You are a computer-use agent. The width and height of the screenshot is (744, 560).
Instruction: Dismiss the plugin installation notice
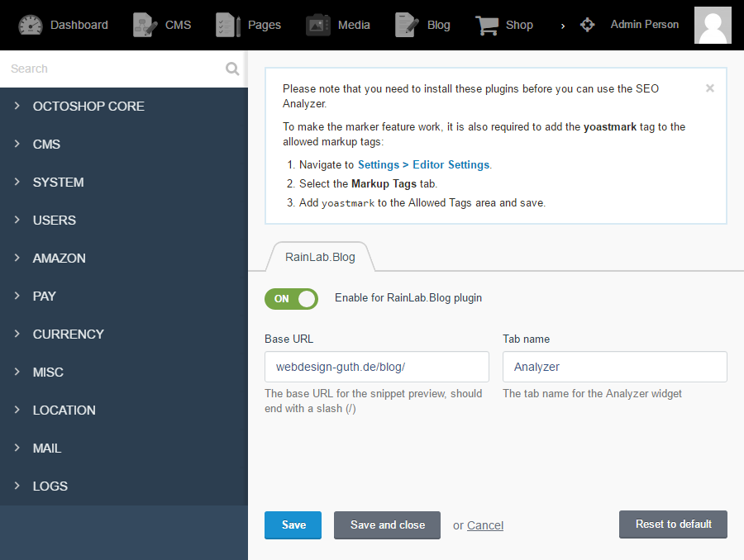tap(709, 88)
